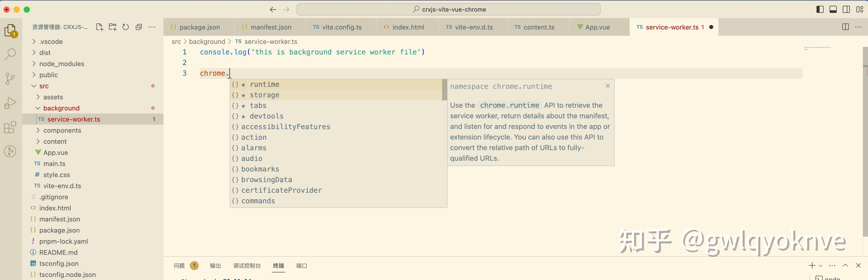This screenshot has width=868, height=280.
Task: Select storage from the autocomplete list
Action: point(264,95)
